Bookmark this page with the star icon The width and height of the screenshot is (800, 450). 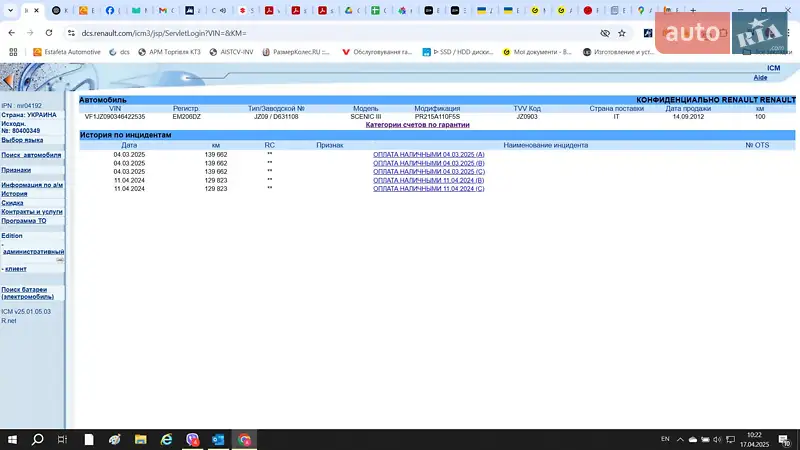point(621,32)
